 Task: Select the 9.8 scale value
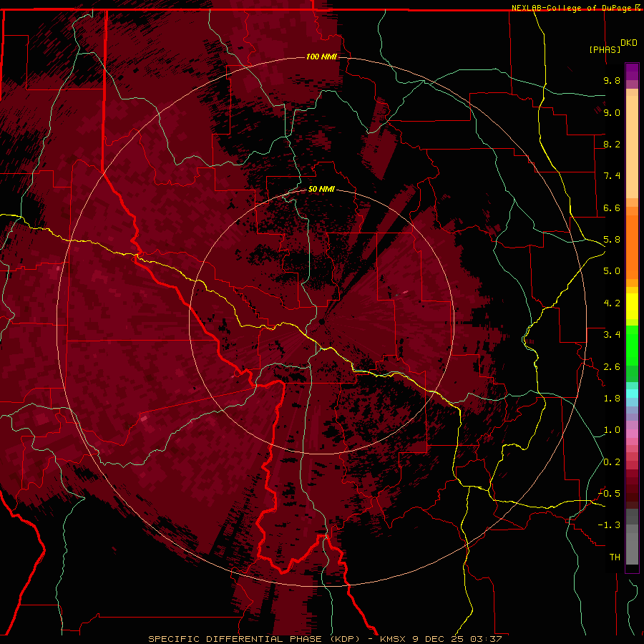point(612,80)
